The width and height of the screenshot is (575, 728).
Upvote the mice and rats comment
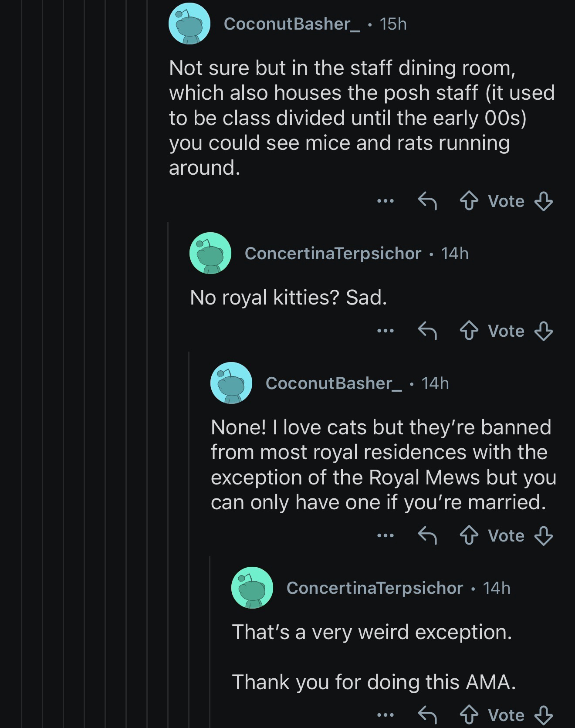coord(469,201)
